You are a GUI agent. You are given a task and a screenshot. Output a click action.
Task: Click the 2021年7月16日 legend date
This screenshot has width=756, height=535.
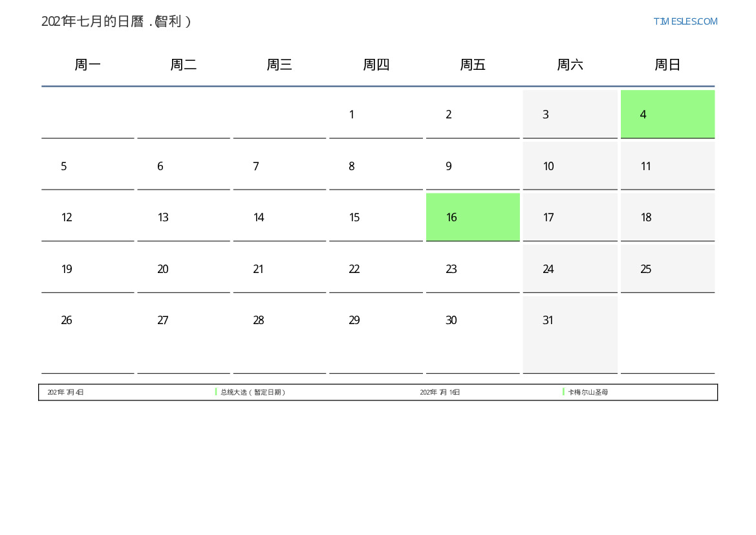[440, 393]
